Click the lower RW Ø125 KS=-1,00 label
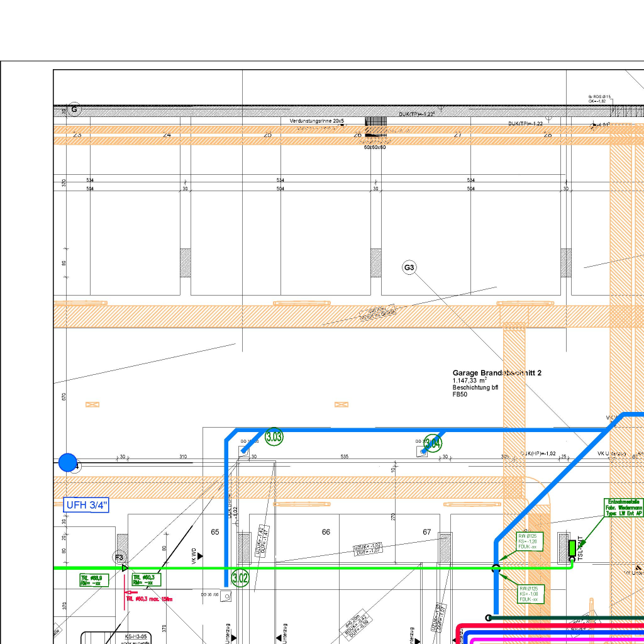Viewport: 644px width, 644px height. pyautogui.click(x=528, y=594)
